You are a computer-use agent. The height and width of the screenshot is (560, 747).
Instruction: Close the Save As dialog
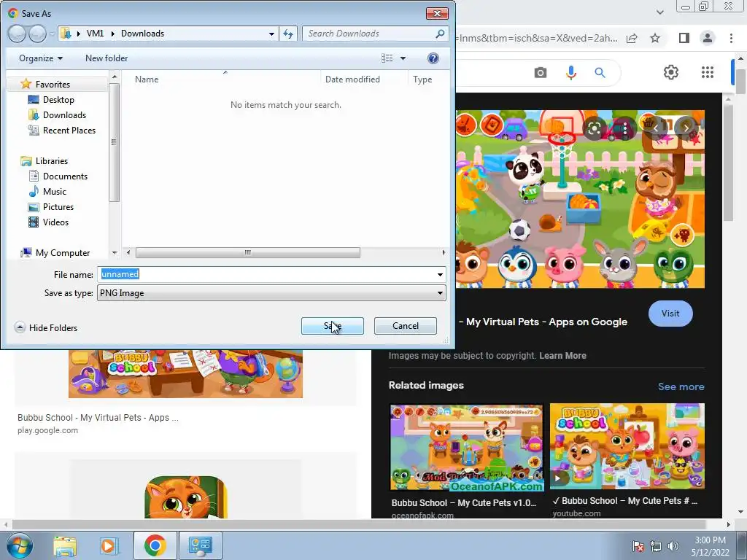coord(437,13)
